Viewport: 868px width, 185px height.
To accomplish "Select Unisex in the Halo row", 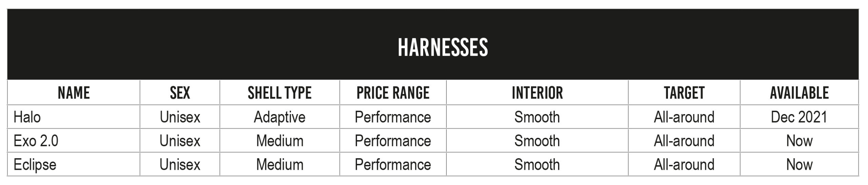I will [180, 117].
